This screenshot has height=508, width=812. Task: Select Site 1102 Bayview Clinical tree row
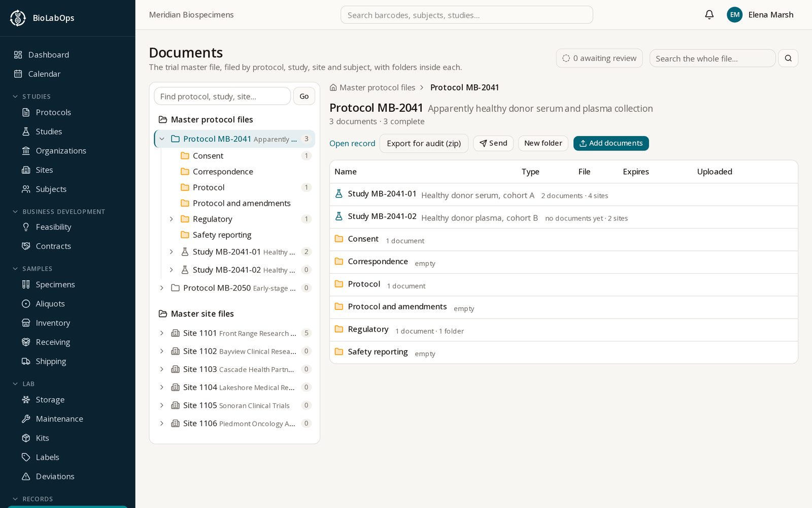(234, 351)
